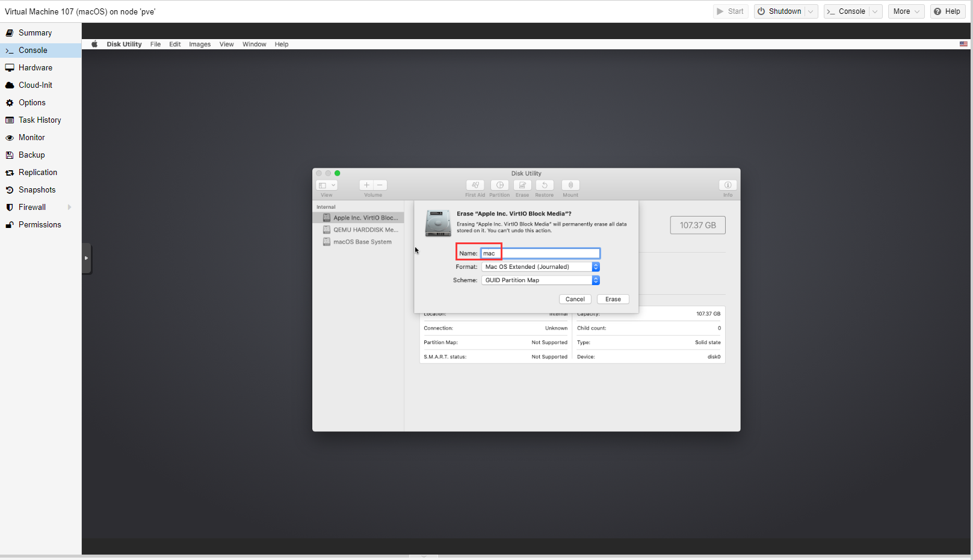Click the Restore toolbar icon
The height and width of the screenshot is (560, 973).
[545, 185]
